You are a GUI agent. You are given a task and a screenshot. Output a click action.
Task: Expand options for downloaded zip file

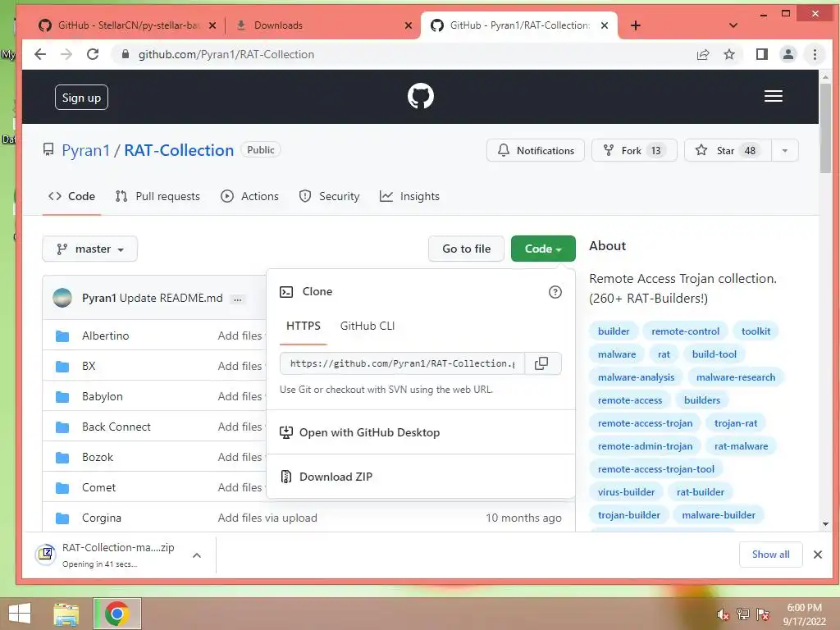click(197, 555)
